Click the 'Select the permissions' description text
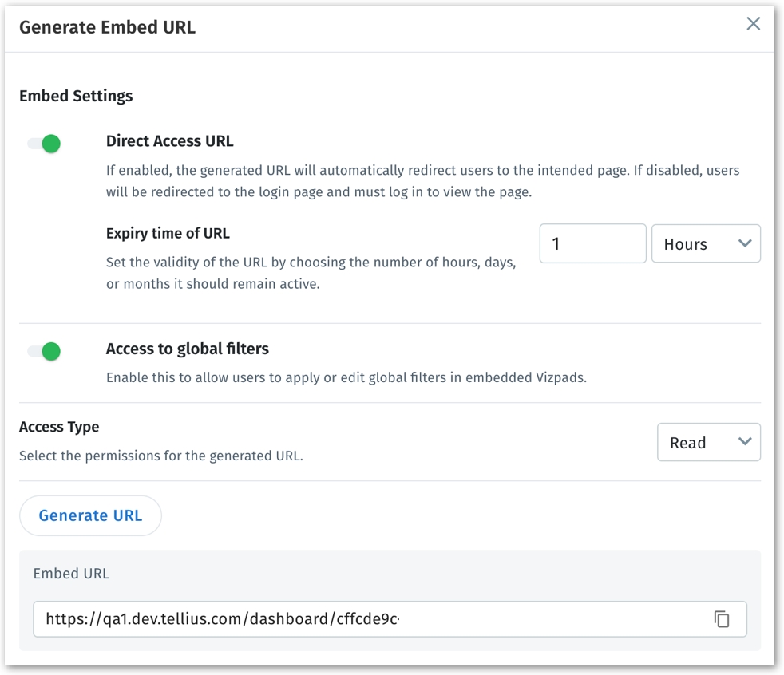The image size is (784, 675). tap(160, 457)
